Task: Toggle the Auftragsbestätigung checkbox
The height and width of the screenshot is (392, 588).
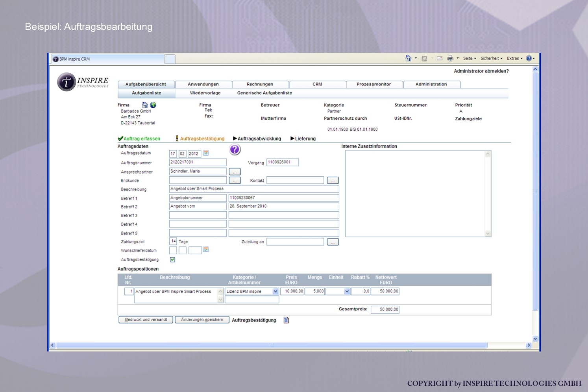Action: [x=172, y=260]
